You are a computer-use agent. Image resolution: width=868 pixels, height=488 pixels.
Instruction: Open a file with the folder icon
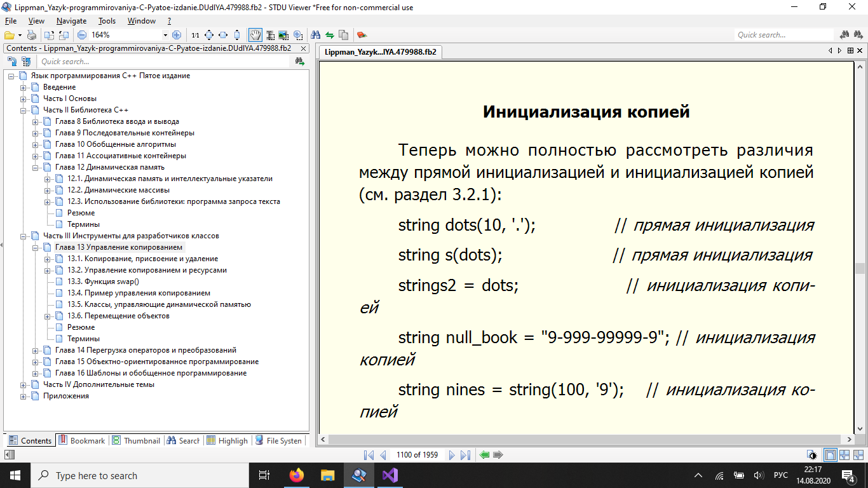(9, 35)
